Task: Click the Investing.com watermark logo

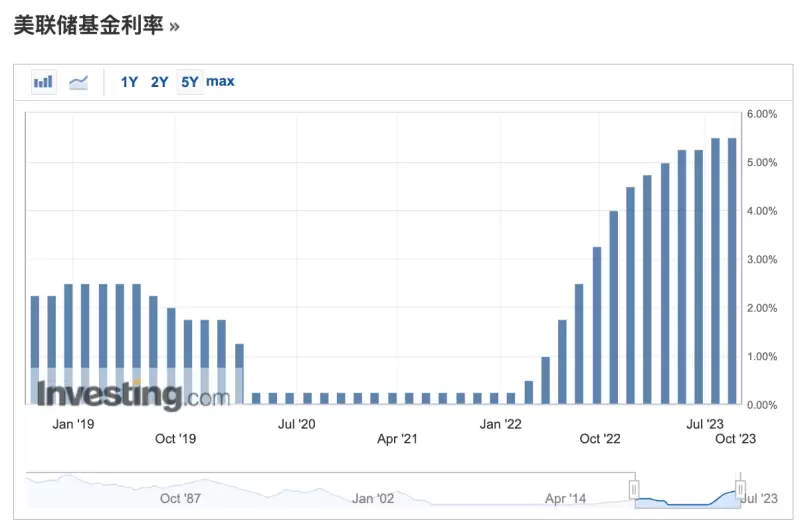Action: tap(133, 394)
